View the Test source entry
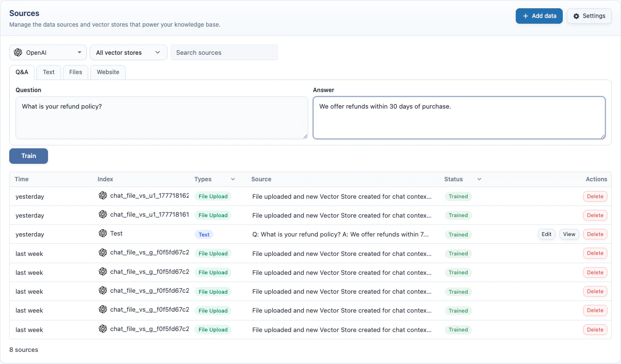This screenshot has width=621, height=364. tap(569, 234)
